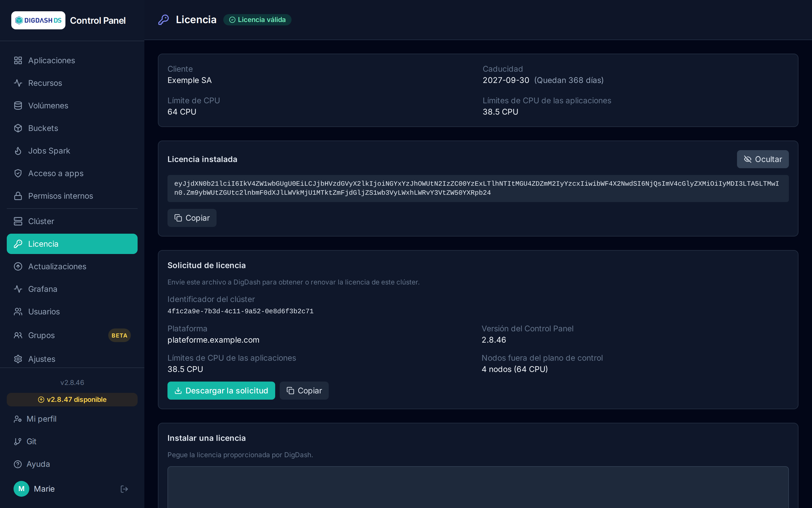Image resolution: width=812 pixels, height=508 pixels.
Task: Click the 64 CPU limit value
Action: [x=182, y=112]
